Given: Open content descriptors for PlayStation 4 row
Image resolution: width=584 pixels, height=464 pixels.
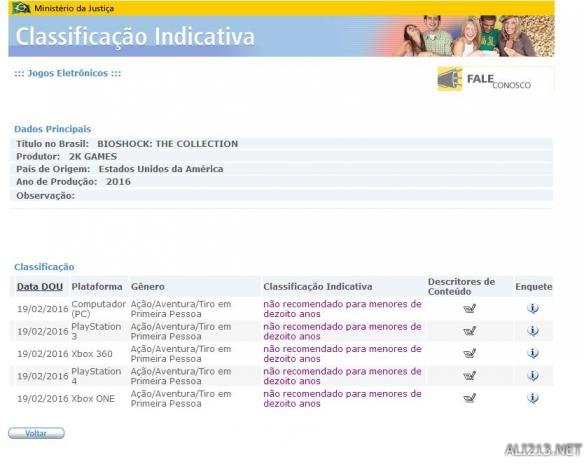Looking at the screenshot, I should pyautogui.click(x=470, y=376).
